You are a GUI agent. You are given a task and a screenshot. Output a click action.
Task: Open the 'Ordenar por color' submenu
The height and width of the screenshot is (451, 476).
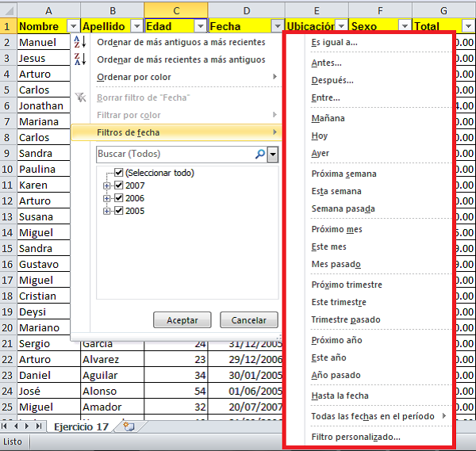coord(133,77)
